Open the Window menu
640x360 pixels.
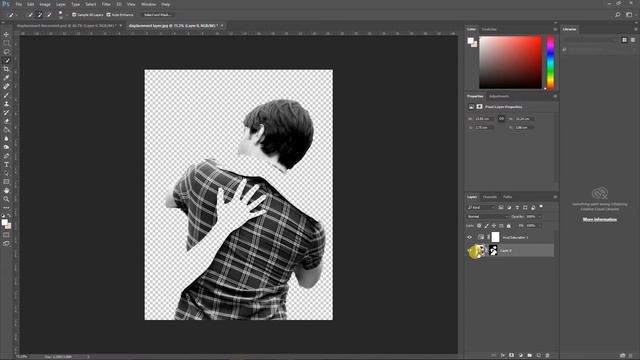tap(149, 4)
